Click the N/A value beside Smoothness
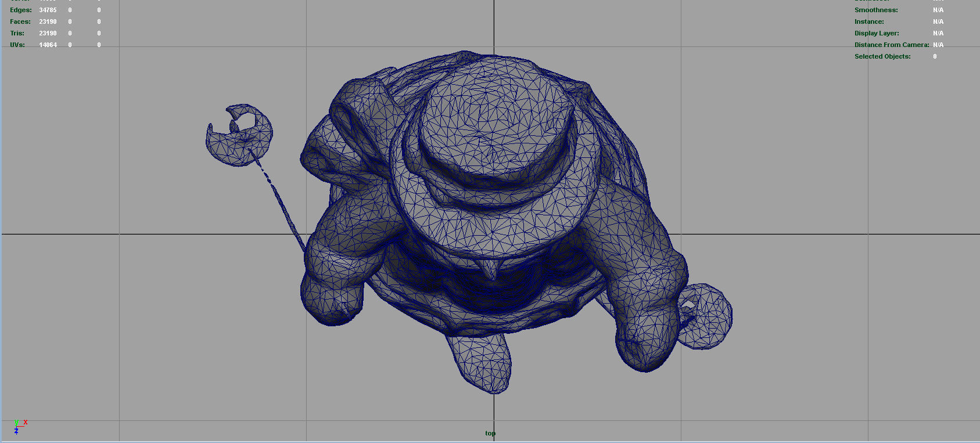980x443 pixels. coord(938,10)
